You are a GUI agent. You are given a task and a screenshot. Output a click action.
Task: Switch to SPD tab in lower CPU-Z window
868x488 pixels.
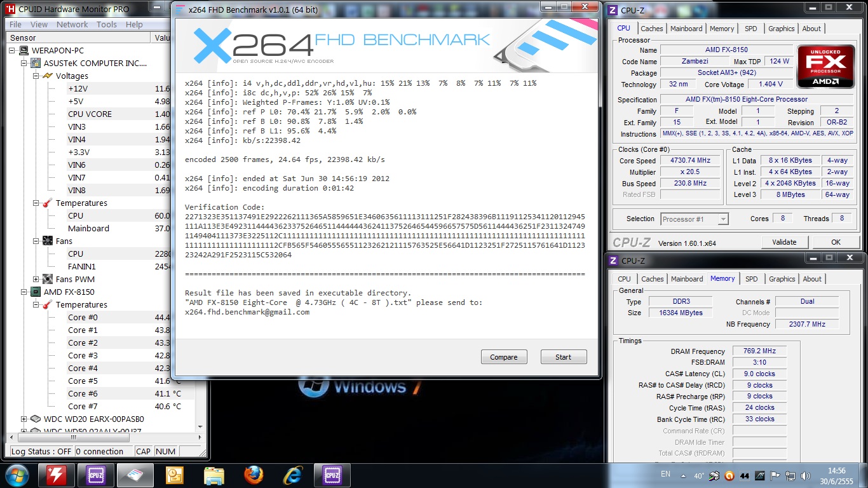tap(751, 279)
